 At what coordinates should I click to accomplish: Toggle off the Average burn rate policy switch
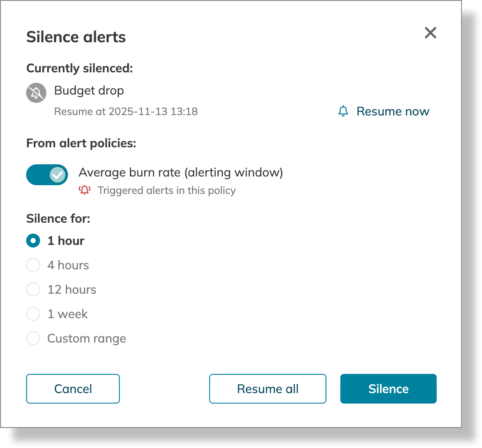(x=47, y=175)
